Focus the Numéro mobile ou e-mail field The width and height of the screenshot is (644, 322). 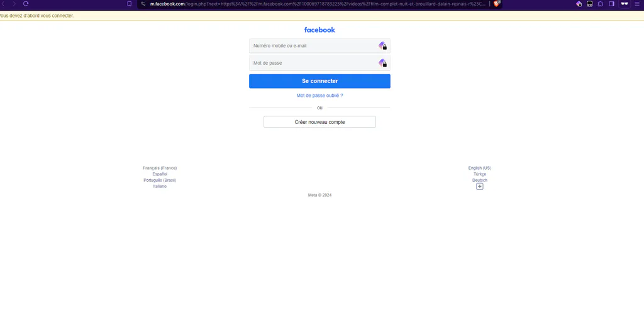click(319, 45)
